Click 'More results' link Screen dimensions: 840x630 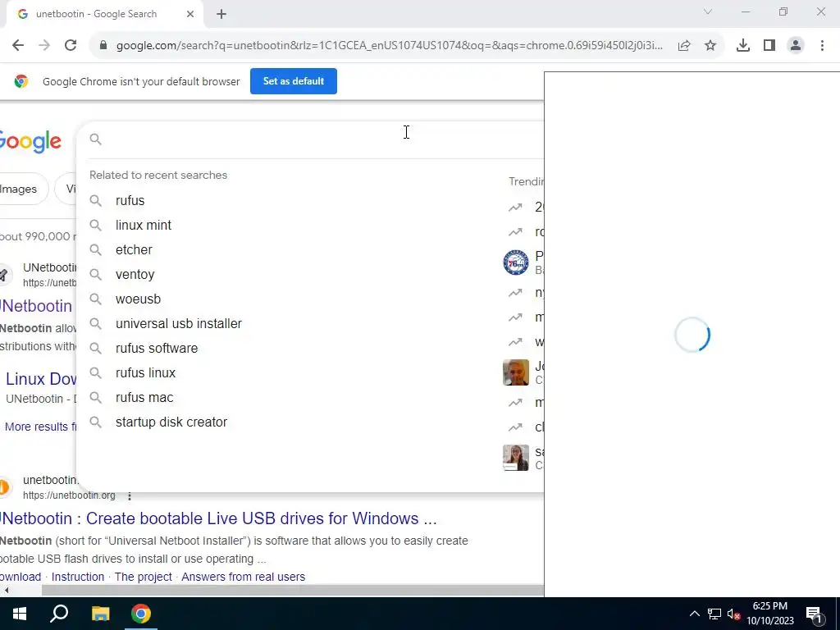tap(40, 427)
